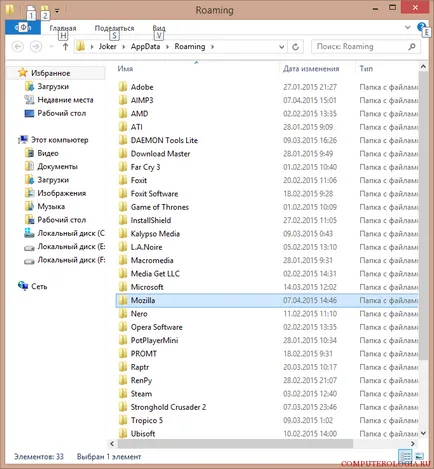434x469 pixels.
Task: Expand subfolders arrow after AppData in path
Action: (x=167, y=47)
